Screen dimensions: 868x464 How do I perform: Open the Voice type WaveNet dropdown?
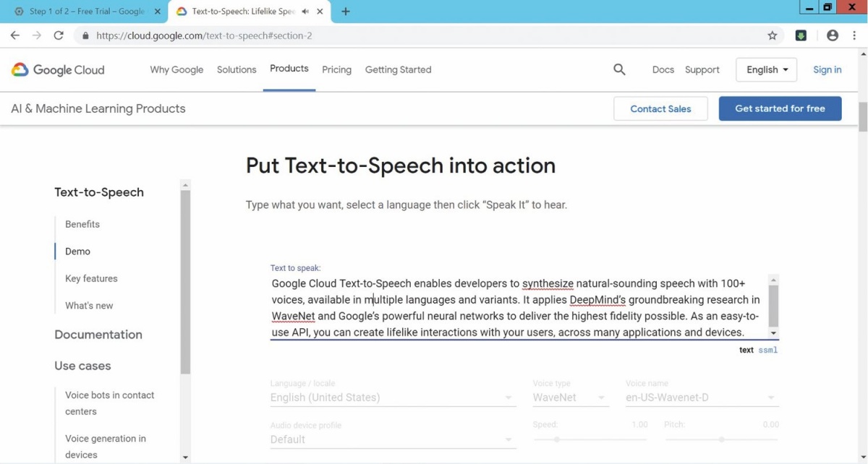pos(570,398)
